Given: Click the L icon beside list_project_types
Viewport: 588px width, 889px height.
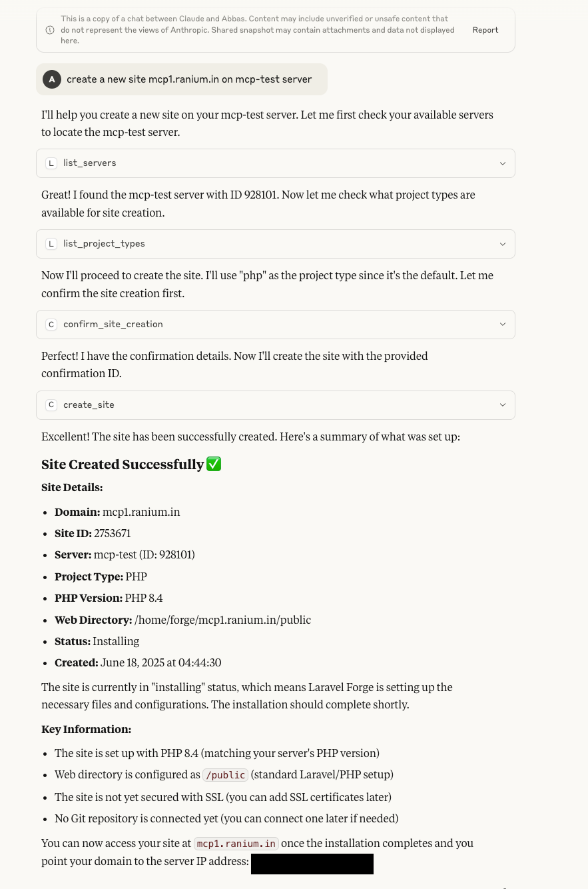Looking at the screenshot, I should pos(51,243).
